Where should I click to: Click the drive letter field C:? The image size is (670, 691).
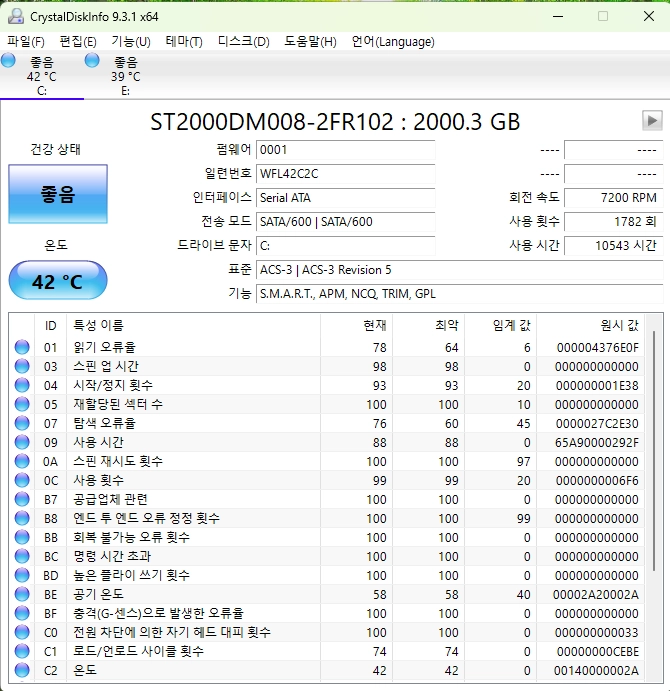[346, 245]
